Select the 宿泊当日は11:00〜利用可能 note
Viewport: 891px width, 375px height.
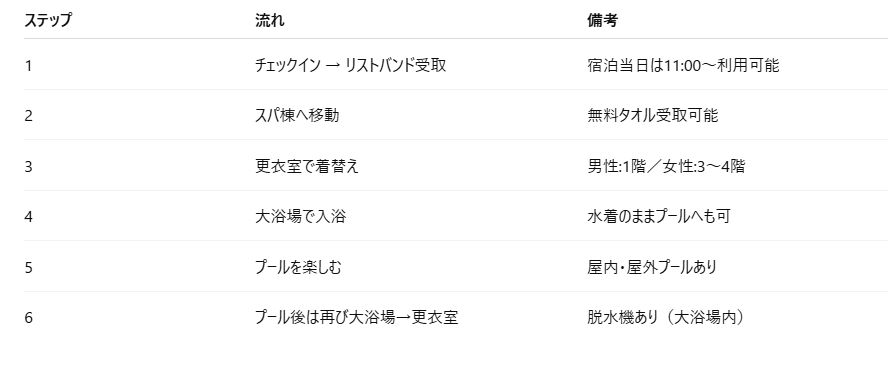[x=683, y=65]
